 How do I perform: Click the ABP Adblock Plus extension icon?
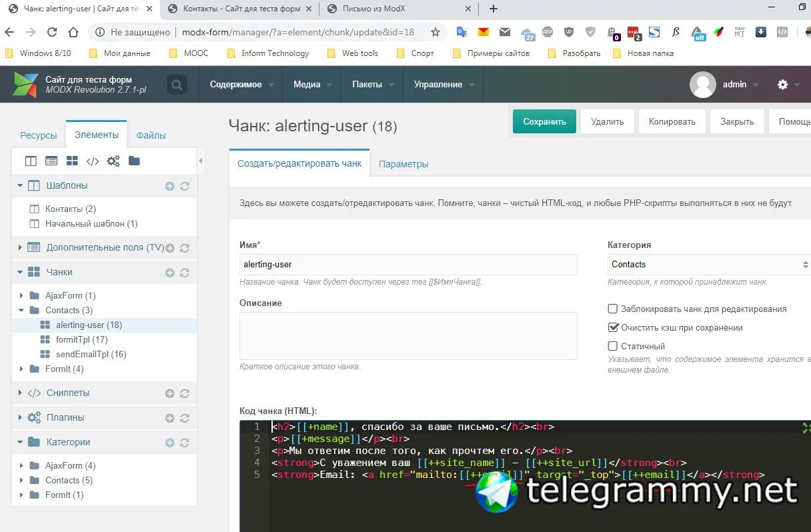coord(548,32)
